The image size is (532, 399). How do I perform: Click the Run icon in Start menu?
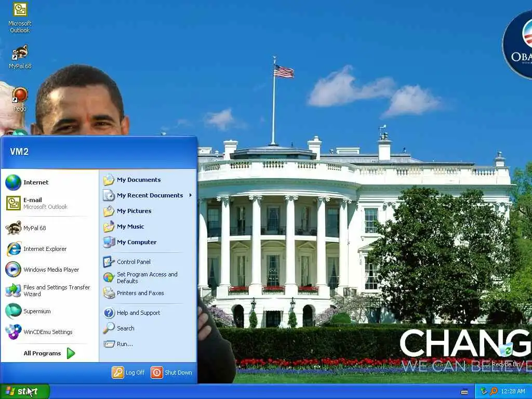(109, 344)
